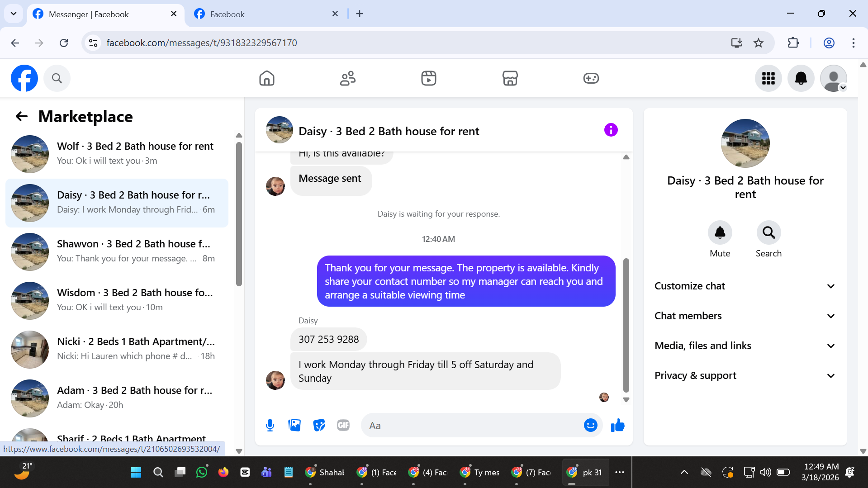The height and width of the screenshot is (488, 868).
Task: Open taskbar overflow three-dots
Action: click(x=620, y=472)
